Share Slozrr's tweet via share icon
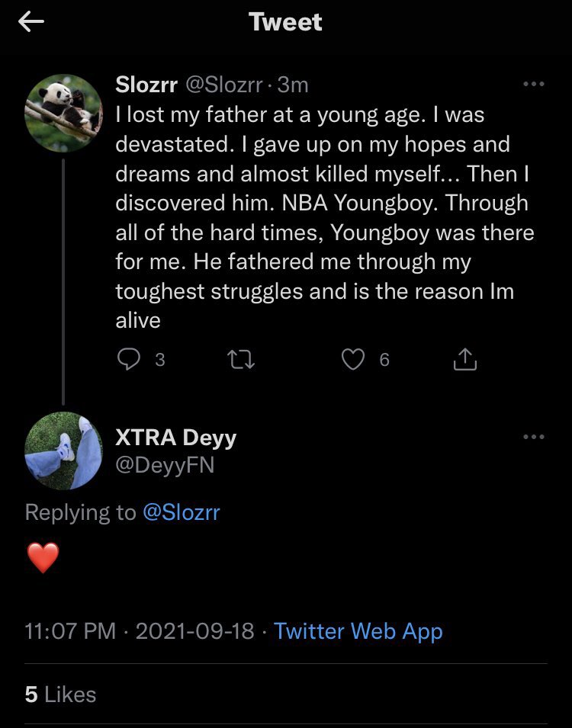This screenshot has height=728, width=572. click(x=464, y=359)
